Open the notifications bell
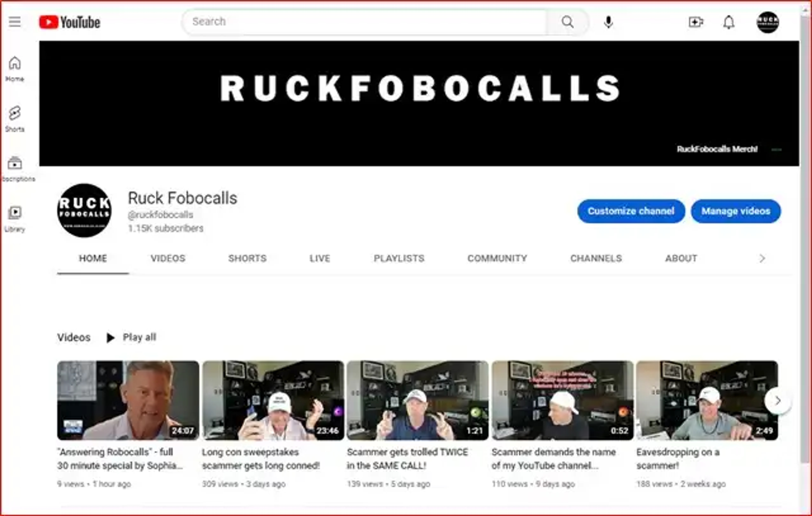 [728, 22]
